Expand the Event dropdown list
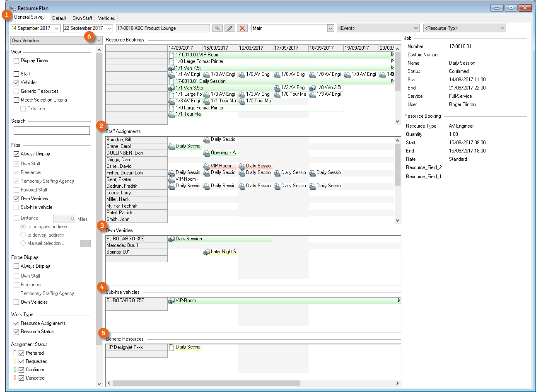Image resolution: width=536 pixels, height=392 pixels. click(x=416, y=28)
